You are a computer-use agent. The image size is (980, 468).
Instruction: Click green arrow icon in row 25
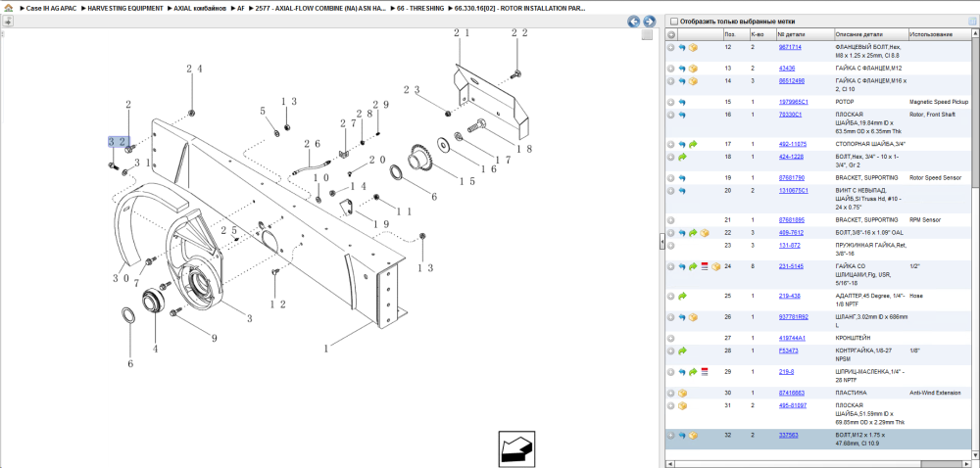click(x=682, y=297)
